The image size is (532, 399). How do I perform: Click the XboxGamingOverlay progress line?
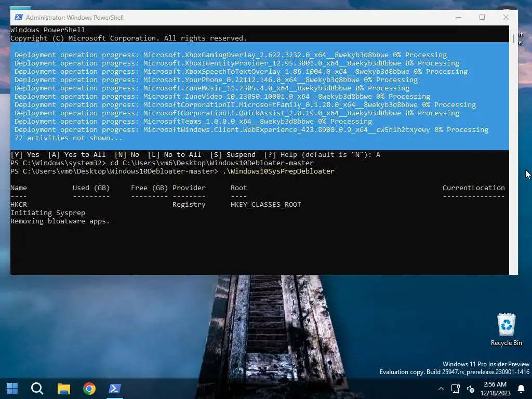[x=230, y=55]
